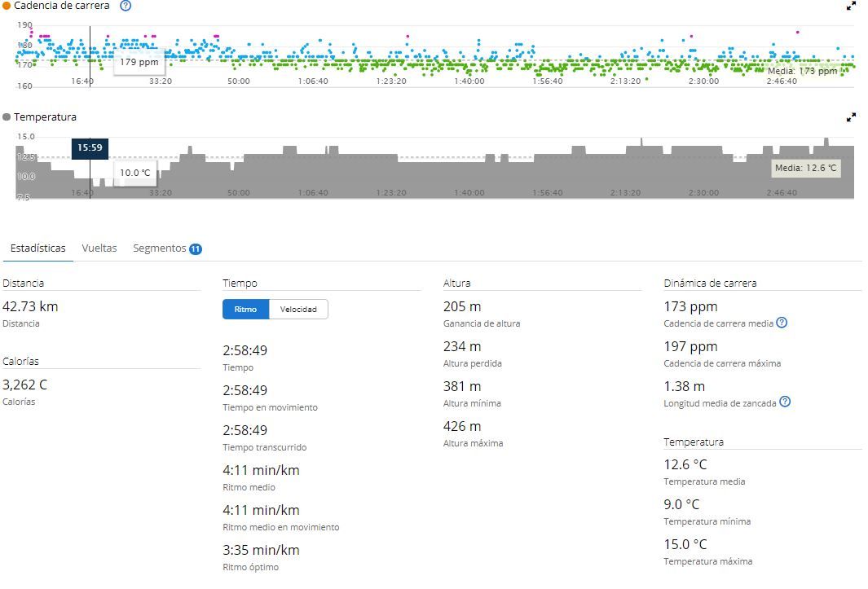Screen dimensions: 868x589
Task: Click the 1.38 m stride length value
Action: tap(685, 386)
